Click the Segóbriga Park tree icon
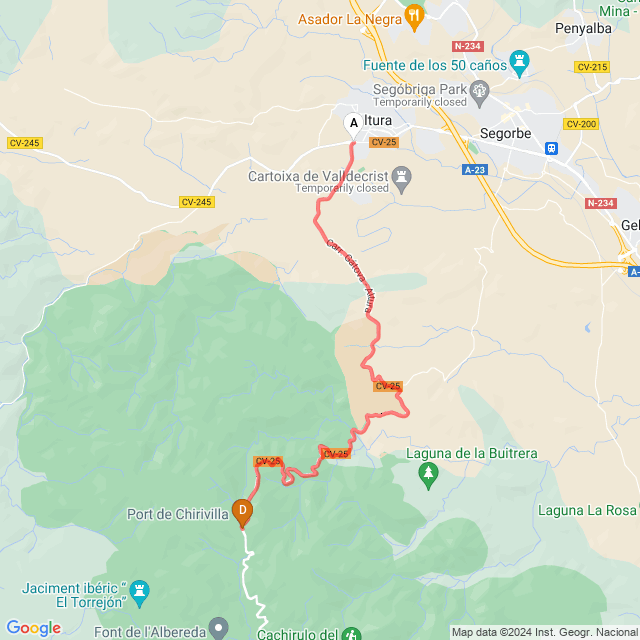640x640 pixels. pos(480,93)
